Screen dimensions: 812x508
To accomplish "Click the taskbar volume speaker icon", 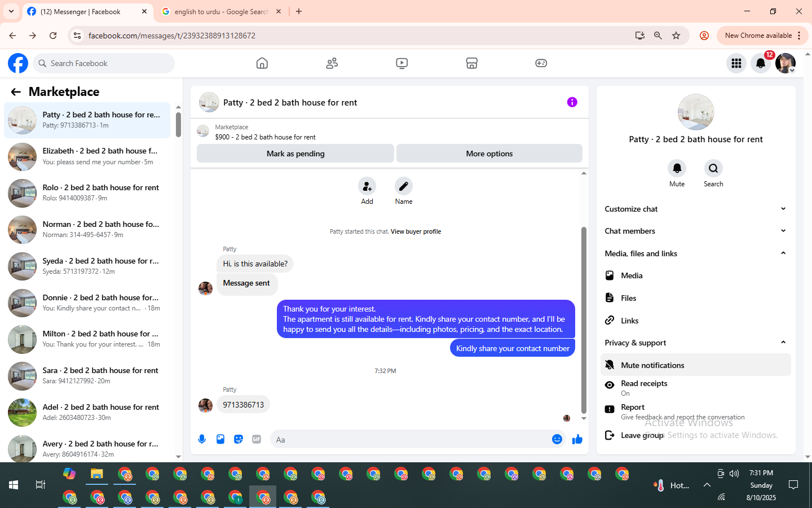I will [734, 474].
